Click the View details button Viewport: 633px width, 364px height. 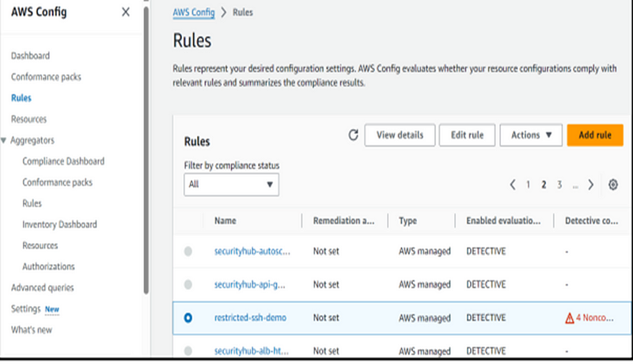pos(400,135)
